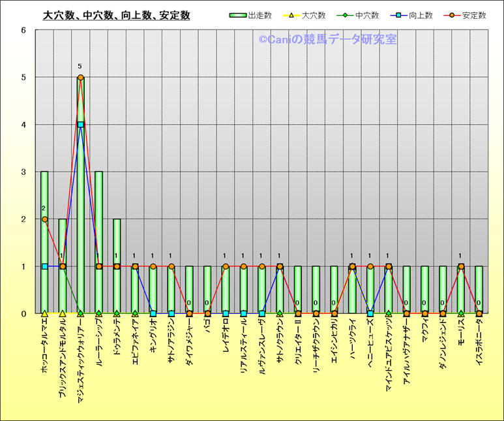Select the orange peak point labeled 5
504x421 pixels.
81,78
